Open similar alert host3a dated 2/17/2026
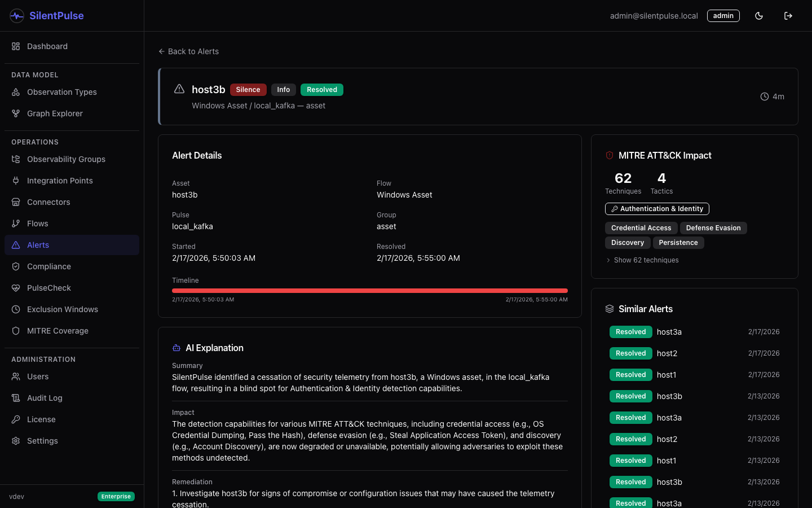The width and height of the screenshot is (812, 508). pyautogui.click(x=695, y=332)
